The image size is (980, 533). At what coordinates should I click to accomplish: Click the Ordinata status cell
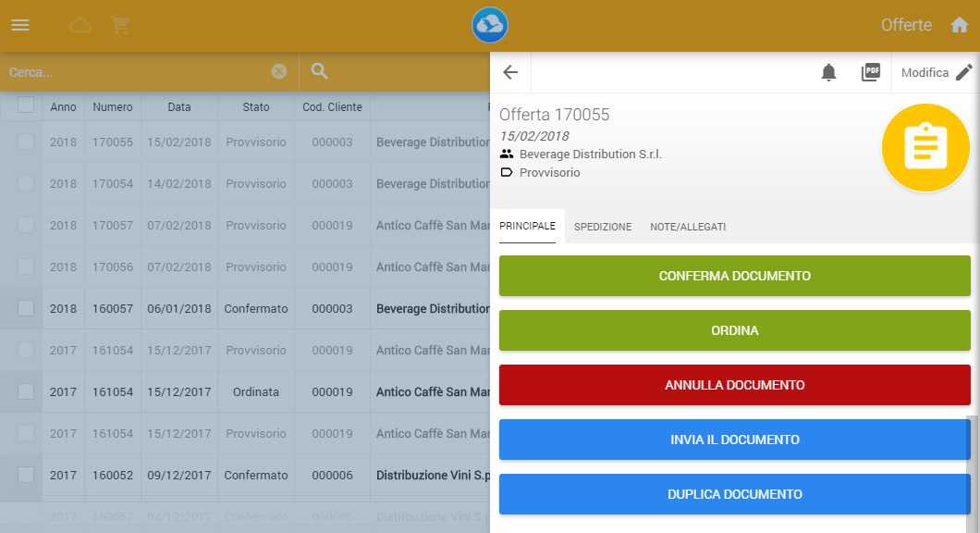coord(256,391)
